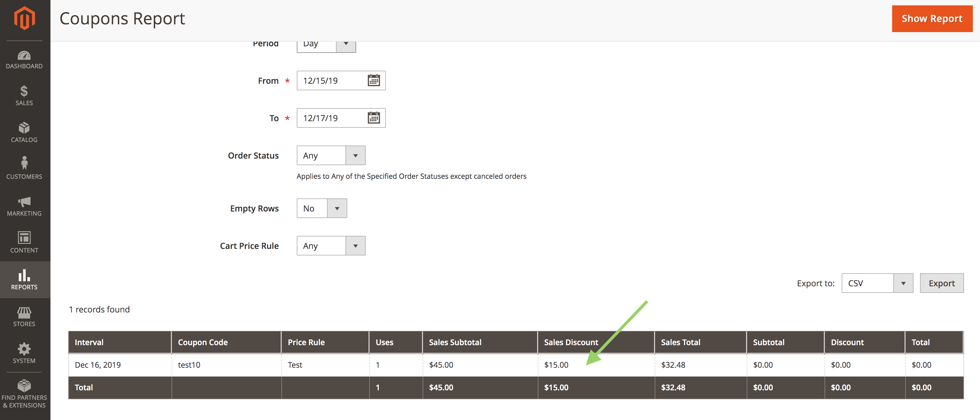
Task: Open calendar picker for From date
Action: [x=374, y=80]
